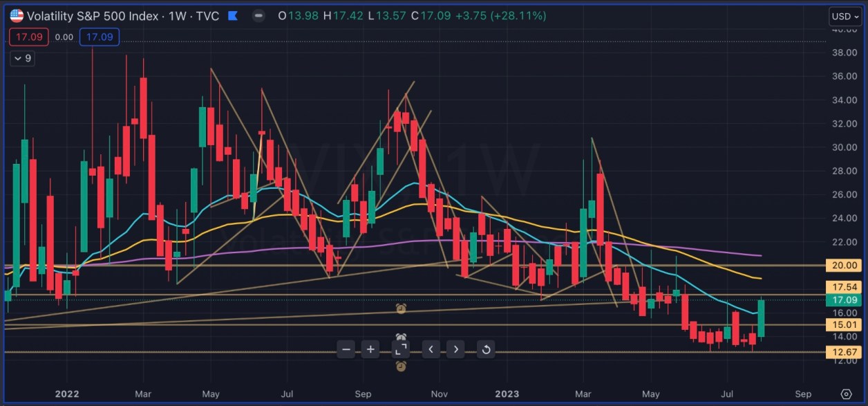Click the alarm clock icon below zoom controls
This screenshot has height=406, width=868.
pyautogui.click(x=400, y=366)
